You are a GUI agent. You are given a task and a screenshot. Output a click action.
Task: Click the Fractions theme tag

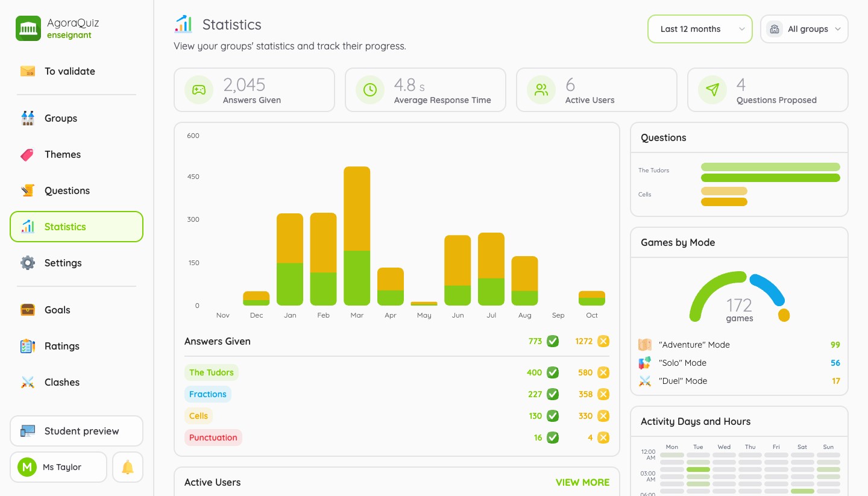pos(208,394)
